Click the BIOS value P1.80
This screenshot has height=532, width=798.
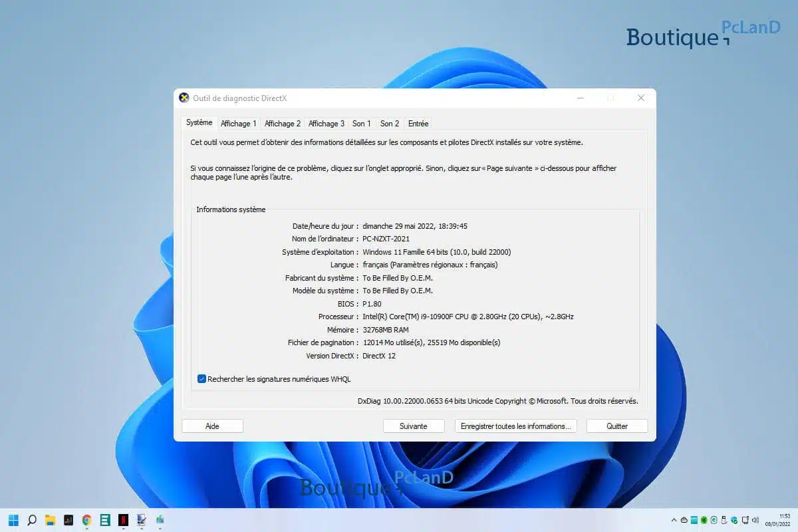[372, 304]
